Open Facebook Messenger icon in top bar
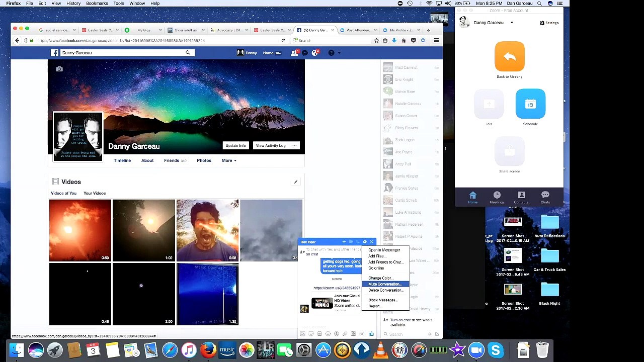644x362 pixels. 305,53
